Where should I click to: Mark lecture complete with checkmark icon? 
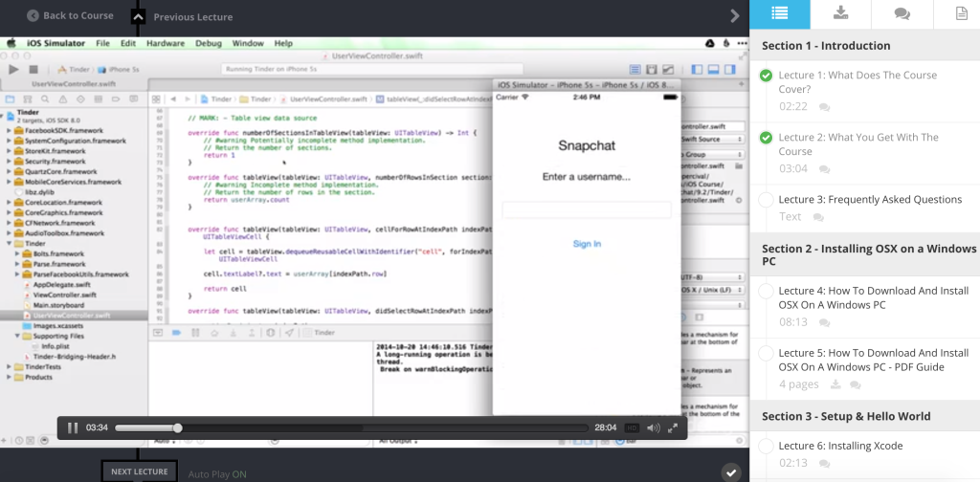pyautogui.click(x=731, y=472)
